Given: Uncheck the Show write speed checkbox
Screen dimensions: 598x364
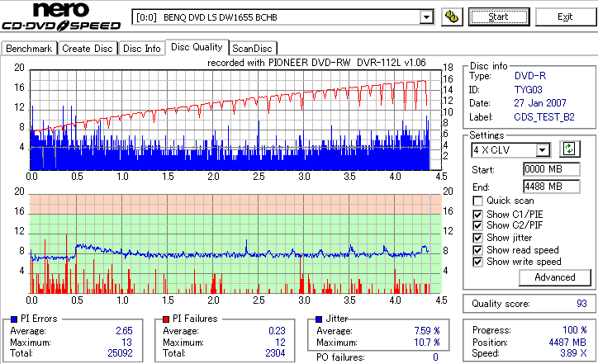Looking at the screenshot, I should point(477,262).
